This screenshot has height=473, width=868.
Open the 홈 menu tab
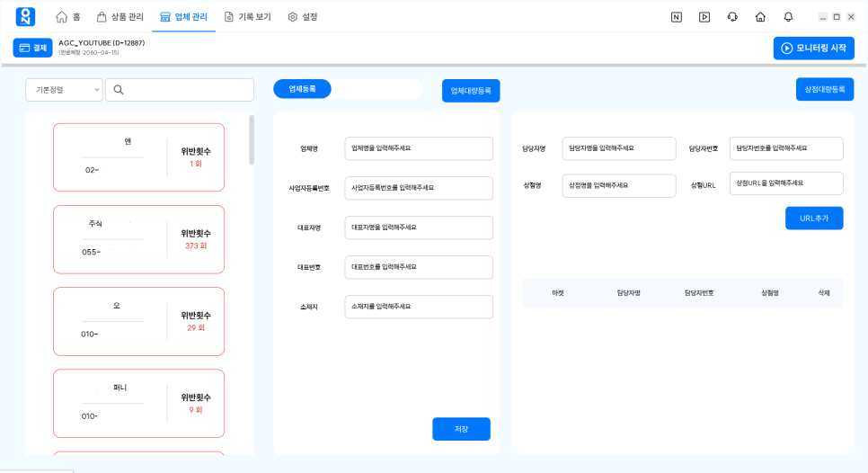tap(68, 16)
